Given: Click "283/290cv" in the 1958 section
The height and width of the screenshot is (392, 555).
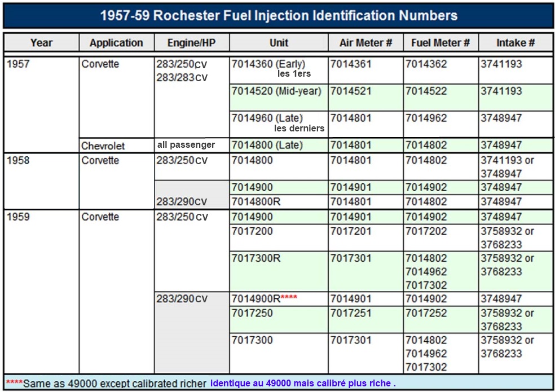Looking at the screenshot, I should pos(182,202).
